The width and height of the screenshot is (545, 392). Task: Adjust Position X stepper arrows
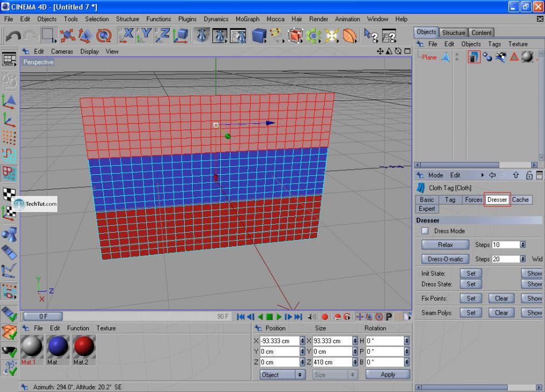302,341
